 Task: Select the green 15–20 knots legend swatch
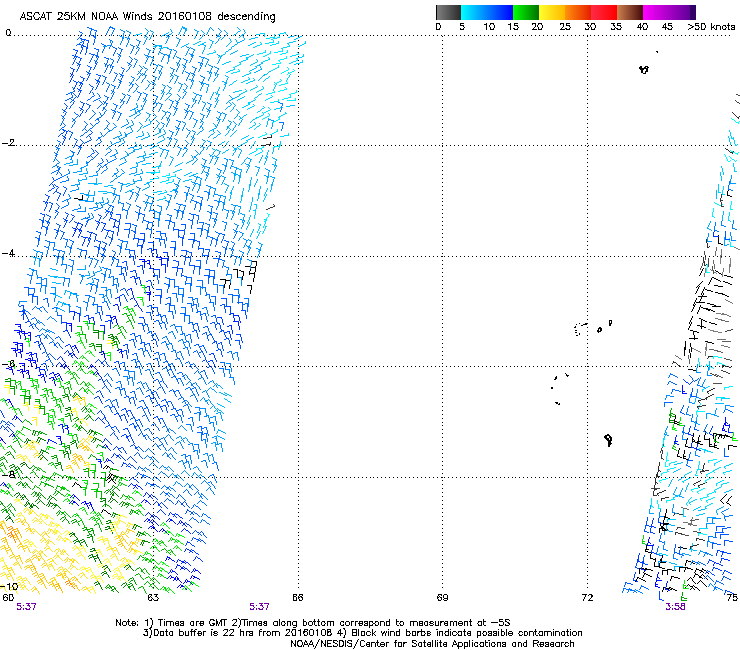click(526, 12)
